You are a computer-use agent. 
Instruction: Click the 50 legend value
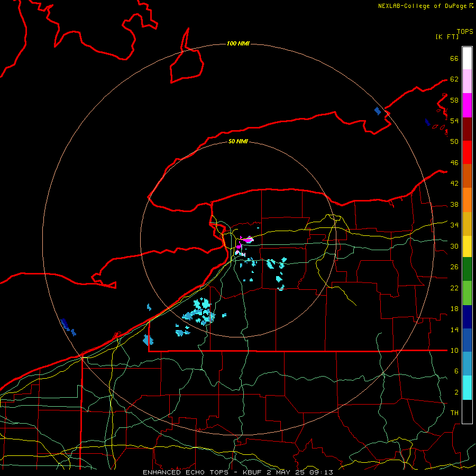coord(454,141)
